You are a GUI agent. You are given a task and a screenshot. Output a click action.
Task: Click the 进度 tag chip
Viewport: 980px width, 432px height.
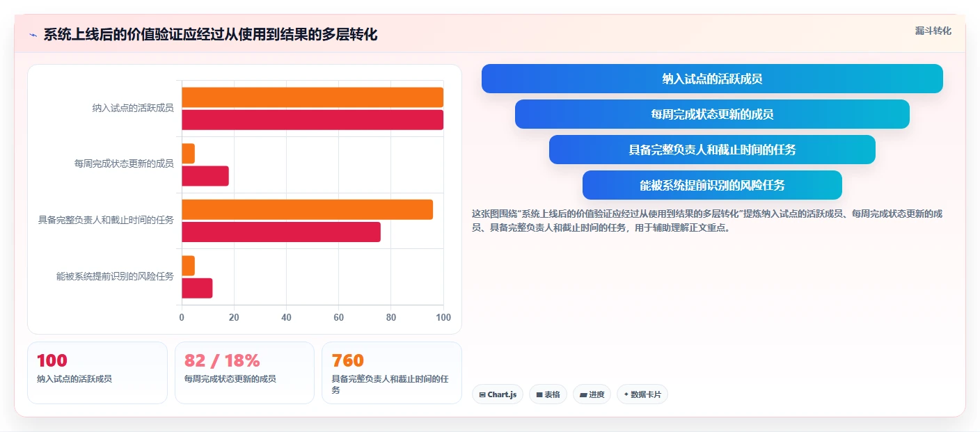[592, 394]
